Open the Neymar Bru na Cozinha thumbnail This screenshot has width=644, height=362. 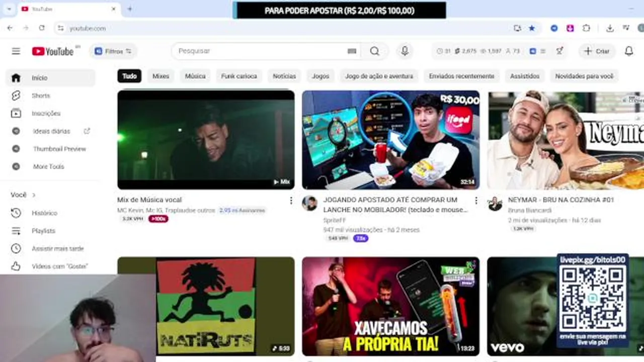566,140
